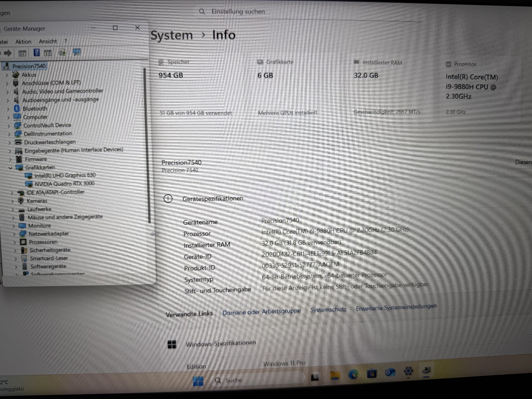Click the Akkus battery icon
The image size is (532, 399).
tap(16, 74)
